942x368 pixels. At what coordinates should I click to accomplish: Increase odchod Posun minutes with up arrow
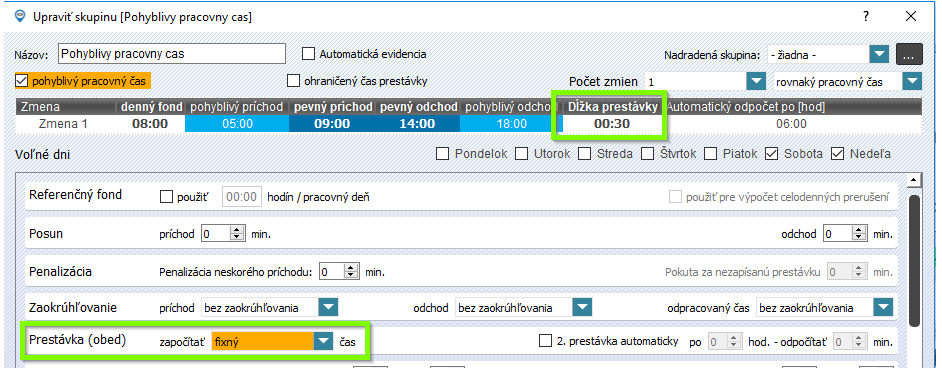858,230
